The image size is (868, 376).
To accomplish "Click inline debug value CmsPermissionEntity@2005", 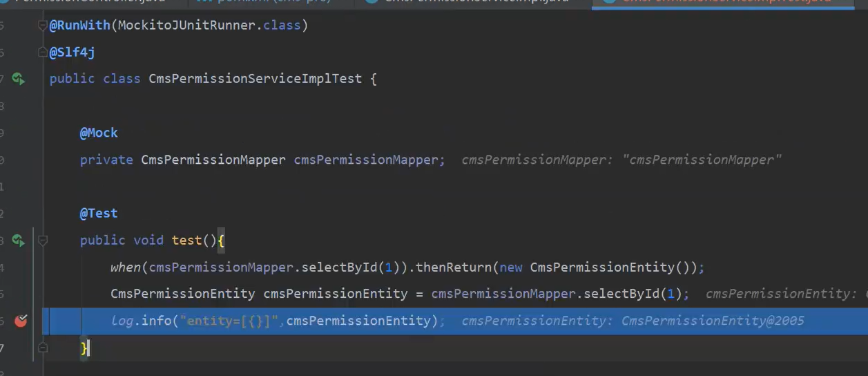I will coord(712,321).
